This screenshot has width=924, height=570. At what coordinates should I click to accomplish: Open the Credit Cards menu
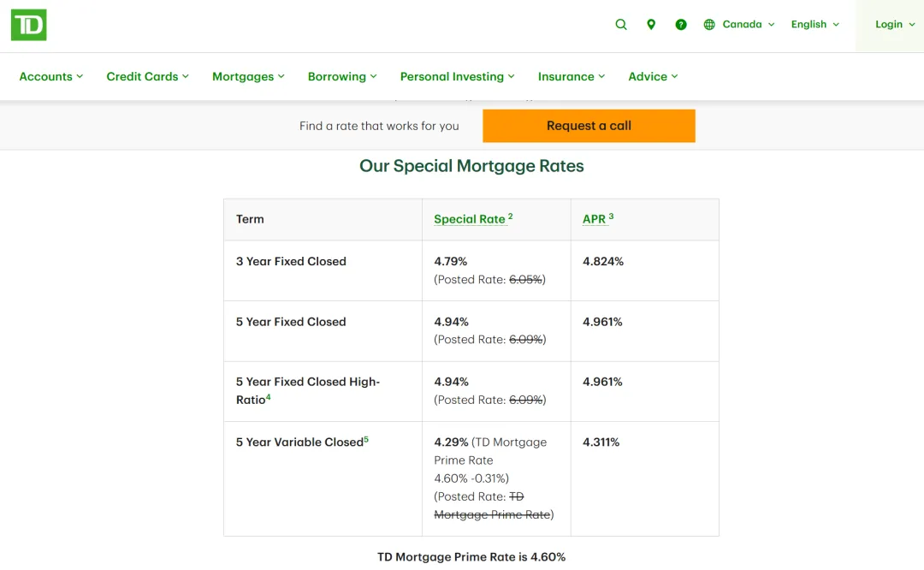[147, 76]
